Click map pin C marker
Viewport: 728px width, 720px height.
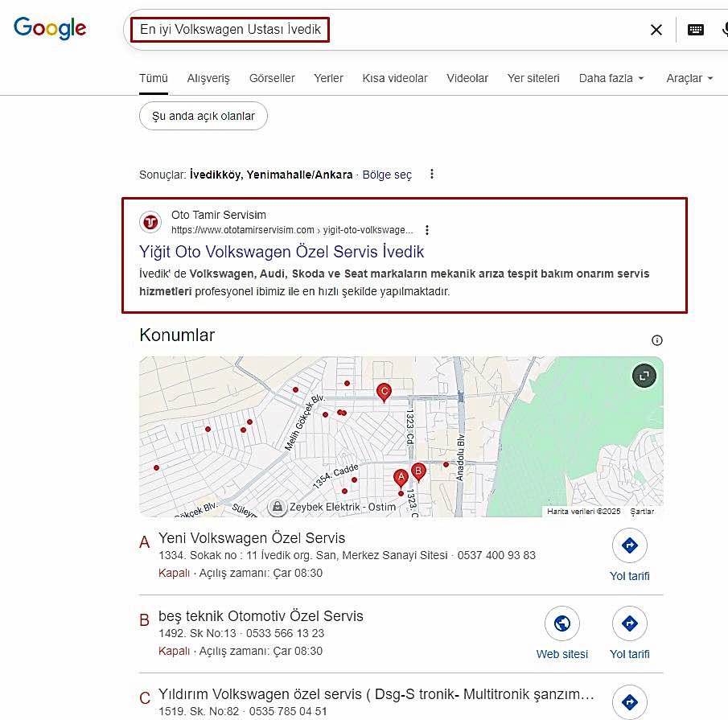[x=385, y=392]
